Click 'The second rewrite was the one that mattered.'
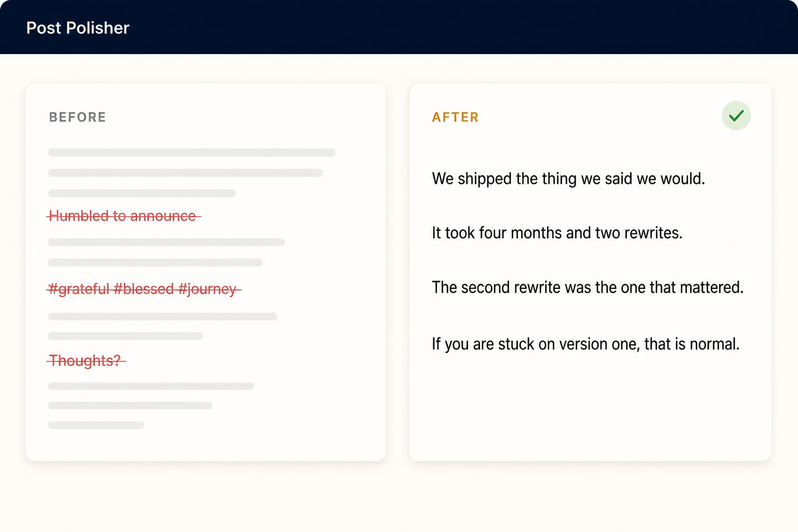This screenshot has width=798, height=532. (588, 287)
